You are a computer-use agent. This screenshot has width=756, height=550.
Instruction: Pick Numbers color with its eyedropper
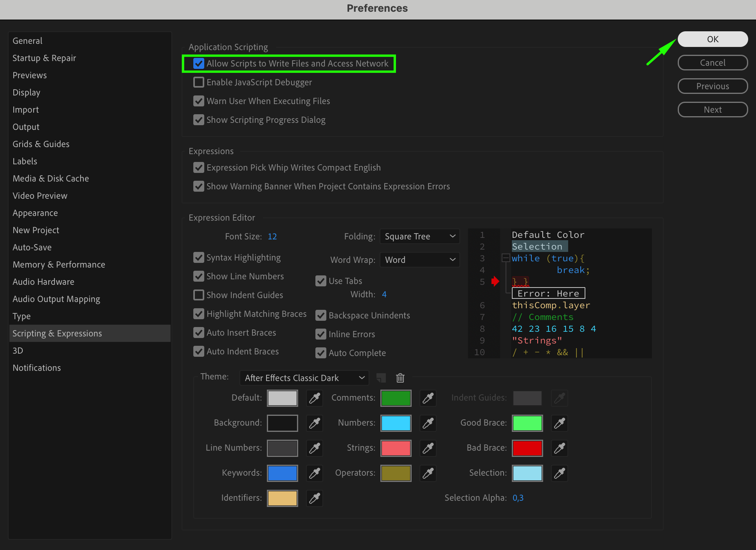point(428,423)
